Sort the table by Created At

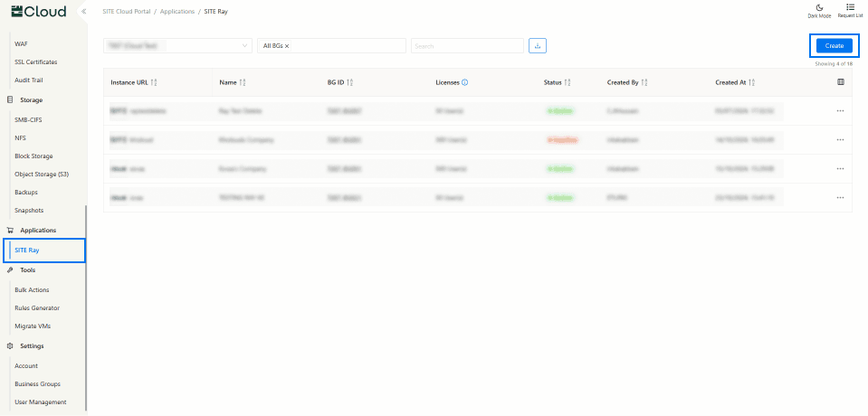[752, 82]
